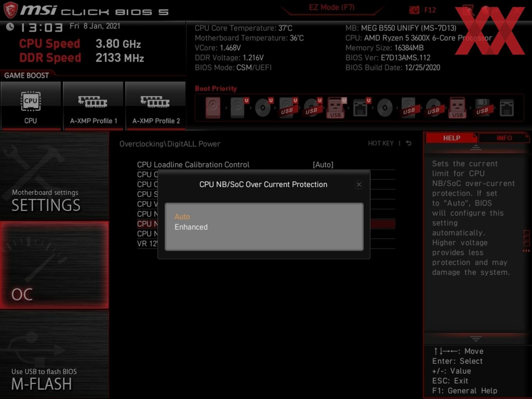
Task: Click CPU Core Temperature 37°C reading
Action: pyautogui.click(x=244, y=28)
